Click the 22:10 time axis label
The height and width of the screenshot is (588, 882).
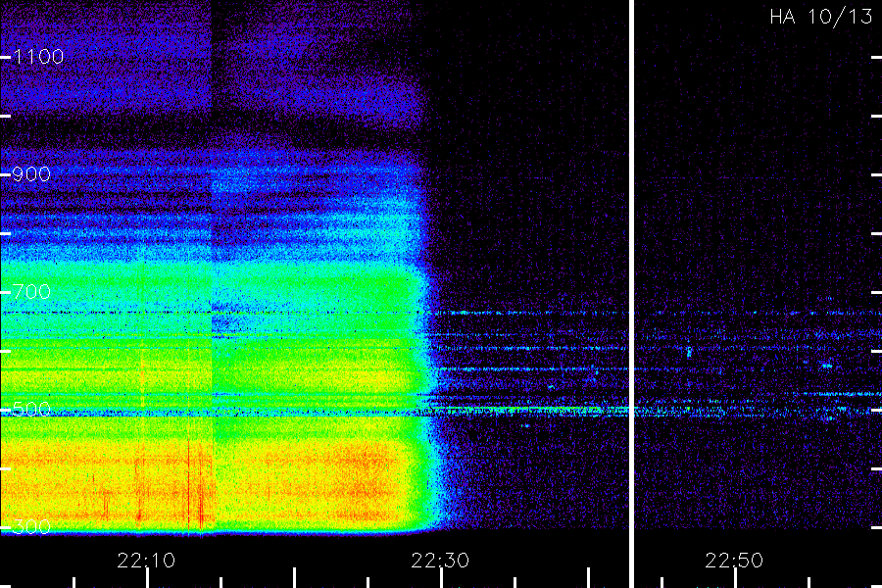146,560
